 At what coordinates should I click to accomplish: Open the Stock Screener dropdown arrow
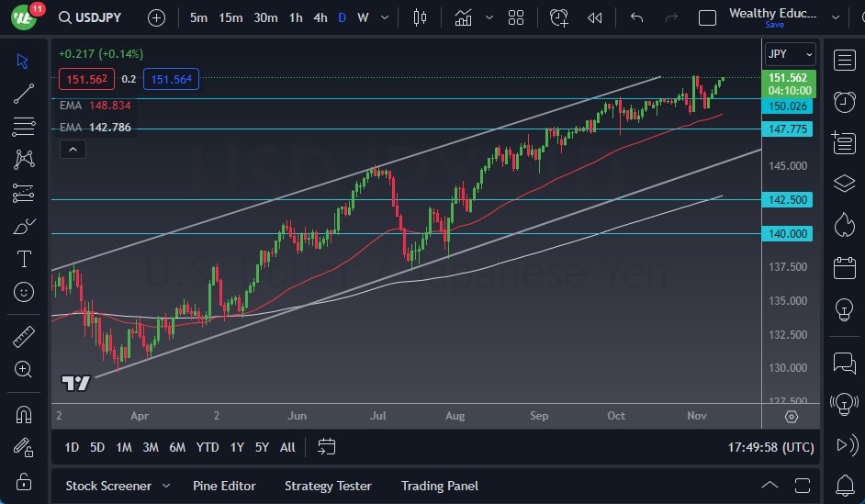click(166, 486)
